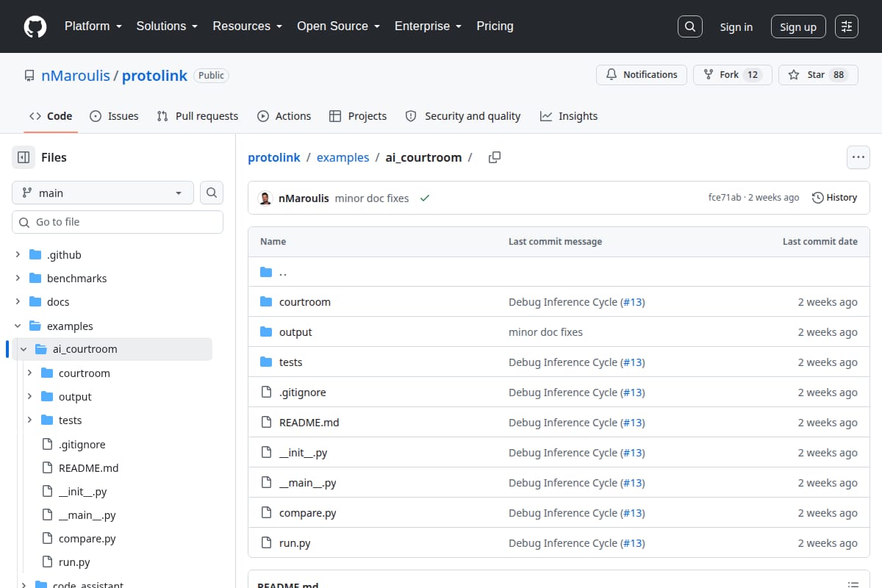Expand the docs folder chevron
This screenshot has height=588, width=882.
point(18,302)
